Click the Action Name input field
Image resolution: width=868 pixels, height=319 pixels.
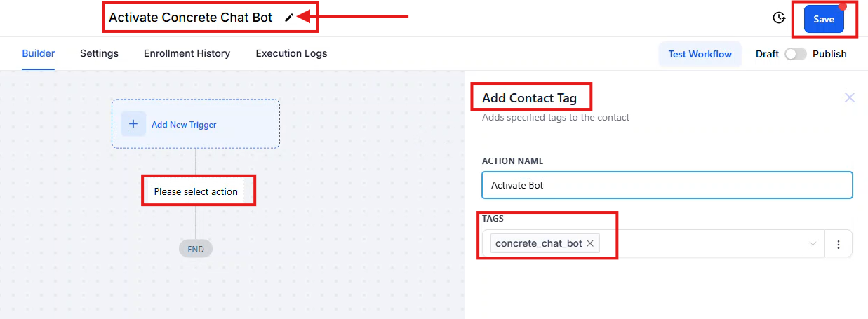pos(667,186)
